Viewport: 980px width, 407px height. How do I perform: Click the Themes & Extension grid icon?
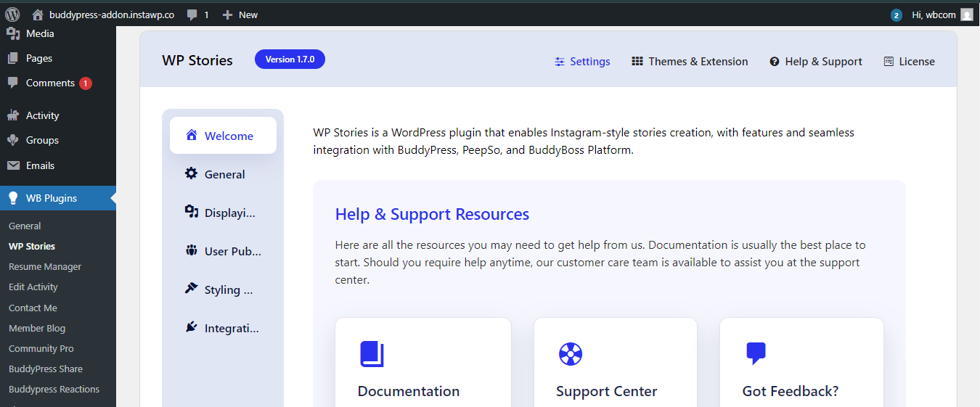point(637,62)
